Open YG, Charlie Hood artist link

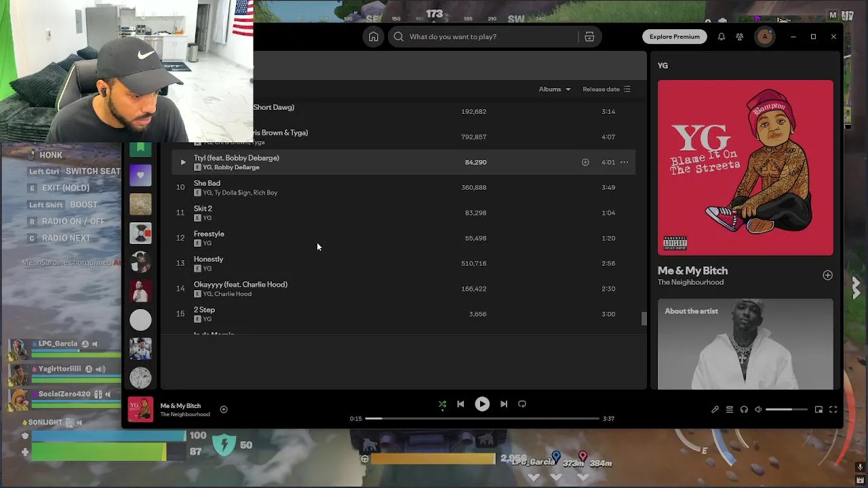(x=227, y=293)
